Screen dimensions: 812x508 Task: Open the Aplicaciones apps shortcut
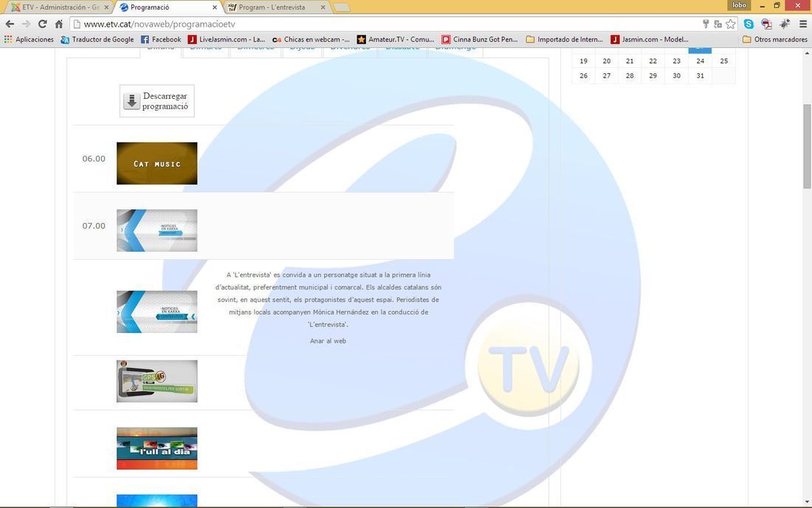pyautogui.click(x=29, y=39)
